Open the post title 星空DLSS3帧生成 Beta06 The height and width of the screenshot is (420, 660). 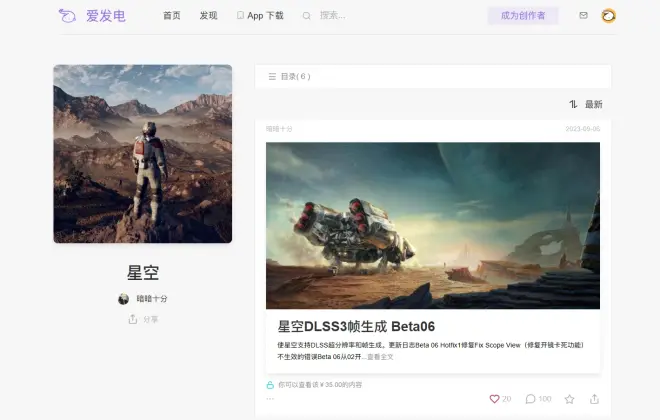tap(356, 327)
